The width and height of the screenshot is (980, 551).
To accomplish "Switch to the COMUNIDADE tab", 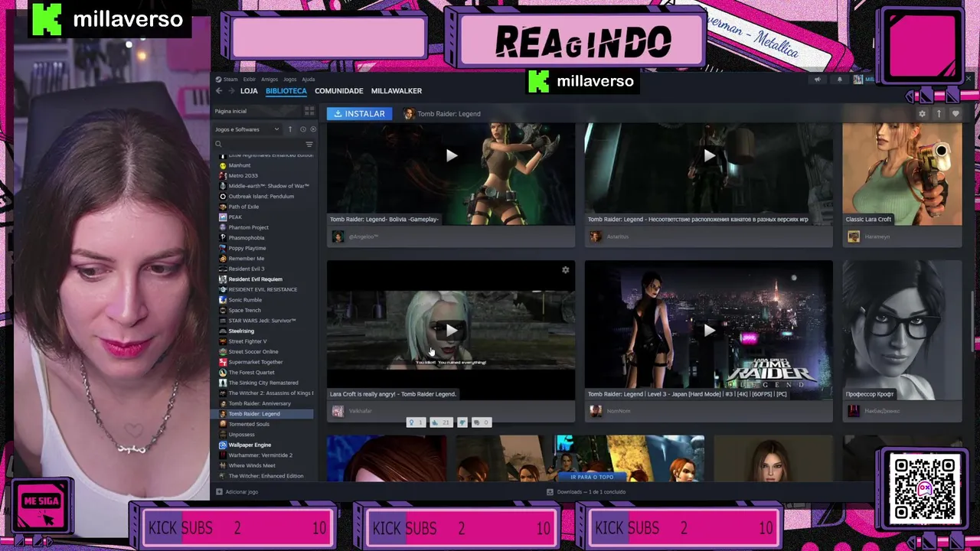I will pos(339,90).
